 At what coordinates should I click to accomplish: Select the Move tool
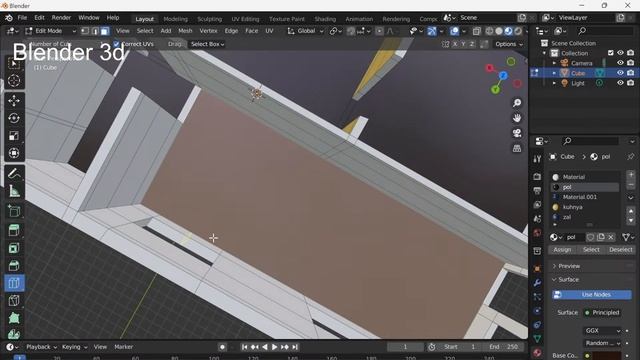14,100
